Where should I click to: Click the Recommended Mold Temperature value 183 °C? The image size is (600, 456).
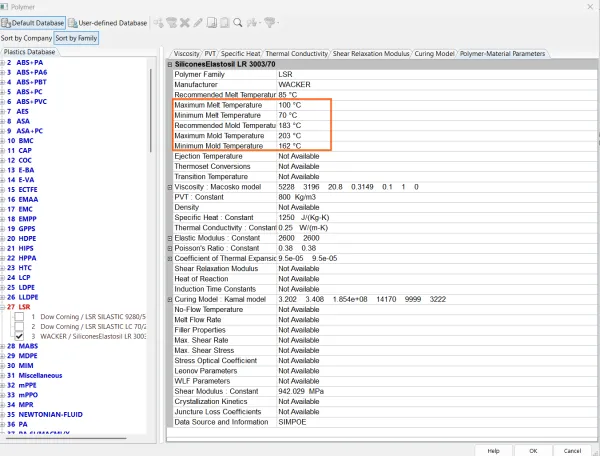290,125
